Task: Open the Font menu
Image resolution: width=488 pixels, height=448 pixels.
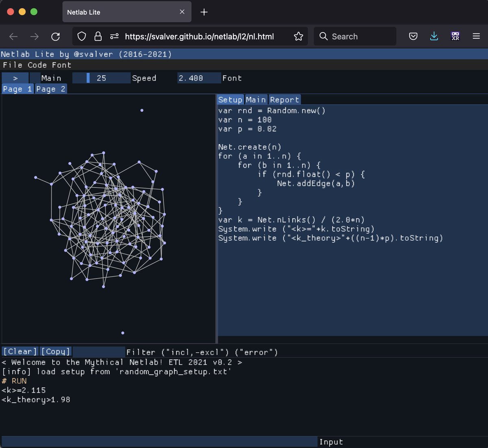Action: (61, 65)
